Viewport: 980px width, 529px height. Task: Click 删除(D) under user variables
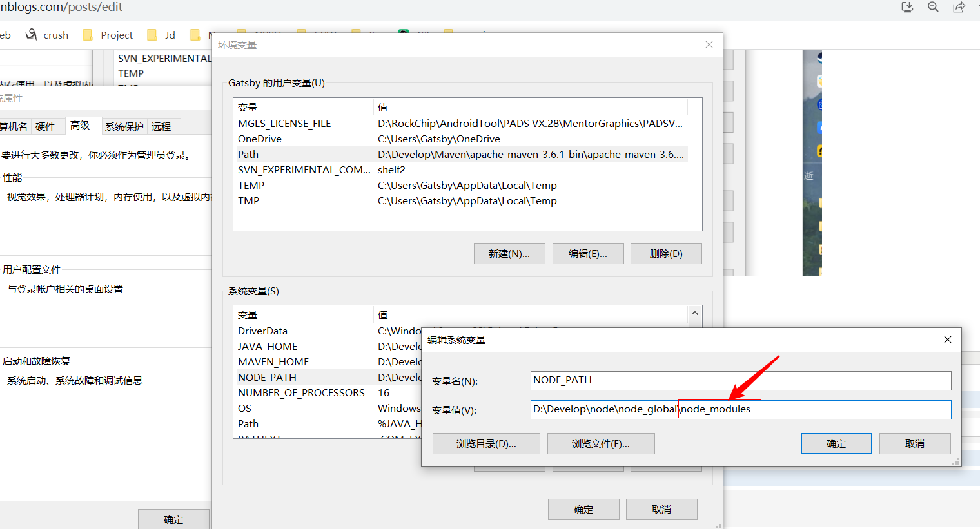click(x=666, y=253)
